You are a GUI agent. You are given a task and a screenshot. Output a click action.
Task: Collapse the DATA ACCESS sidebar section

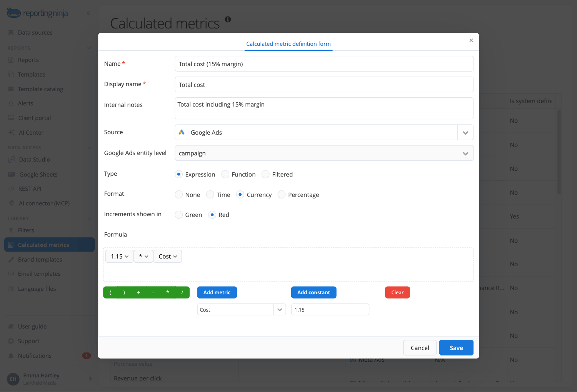(89, 148)
